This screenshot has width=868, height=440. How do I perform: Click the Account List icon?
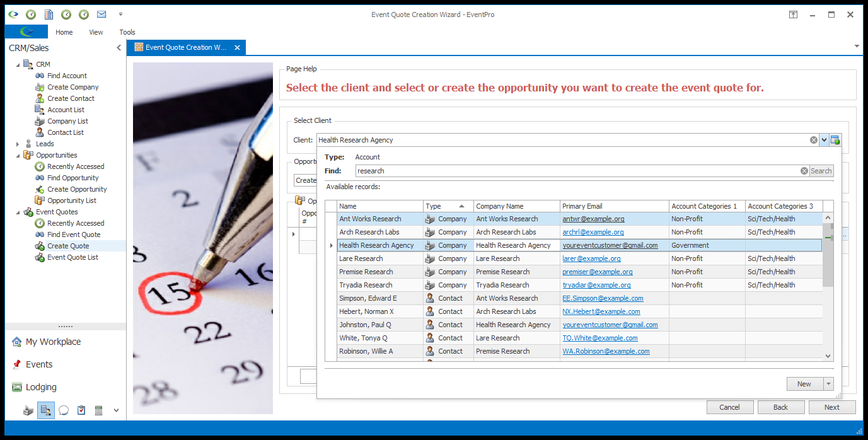tap(40, 110)
